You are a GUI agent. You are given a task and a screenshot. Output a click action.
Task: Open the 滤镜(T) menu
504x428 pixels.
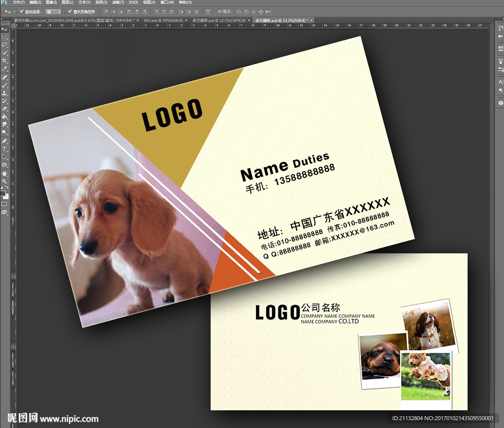[x=117, y=2]
